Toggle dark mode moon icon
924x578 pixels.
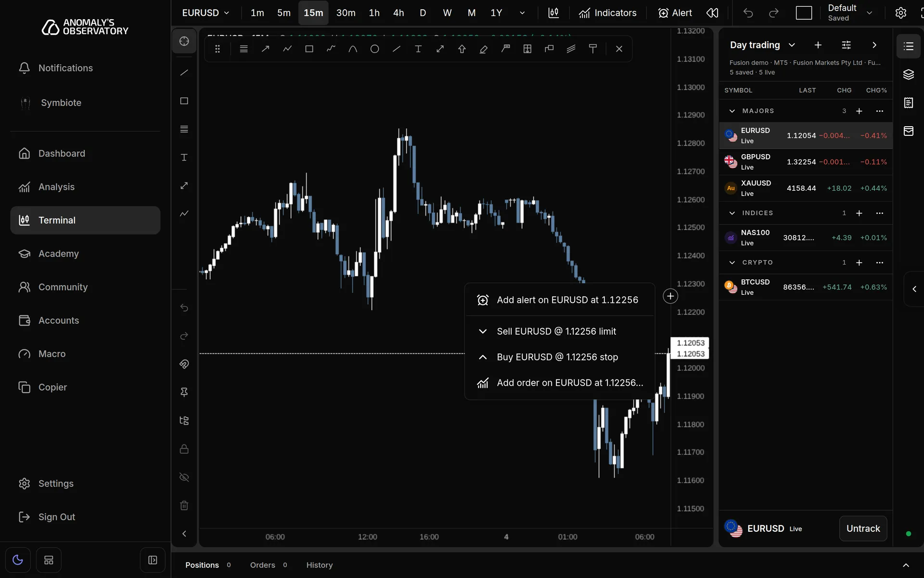[18, 560]
